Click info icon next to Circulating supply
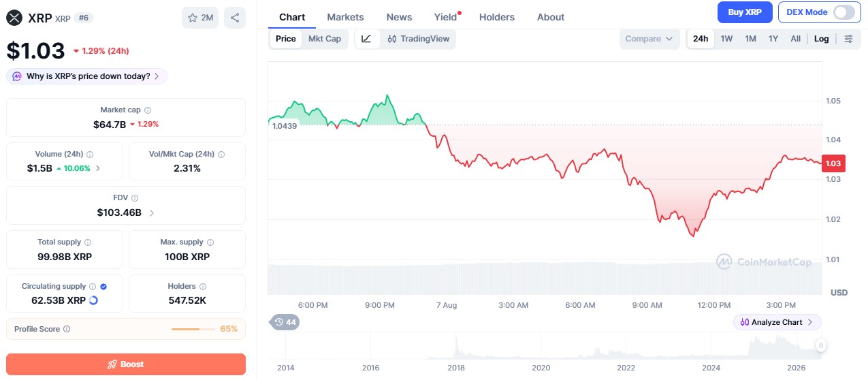The height and width of the screenshot is (380, 868). [x=93, y=287]
